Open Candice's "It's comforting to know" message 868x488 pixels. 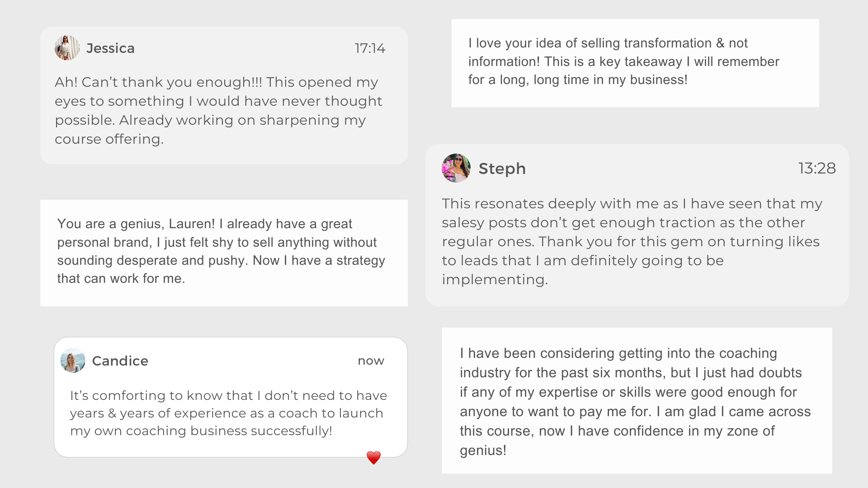[x=228, y=413]
